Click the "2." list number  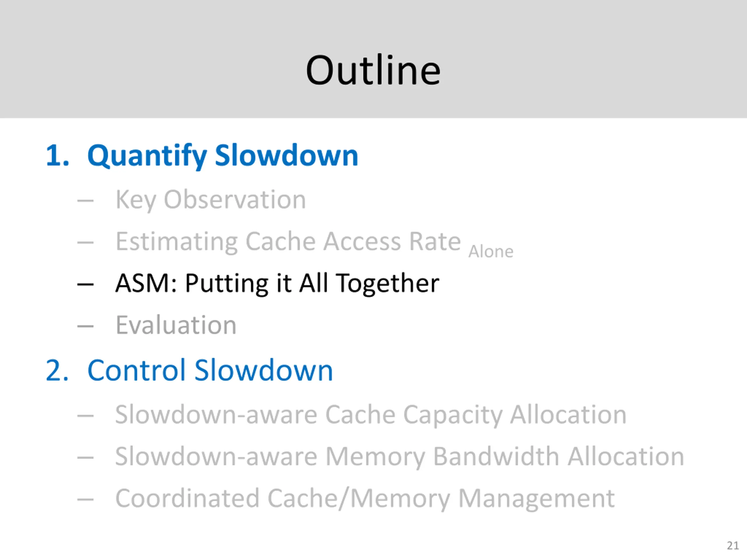click(x=57, y=370)
